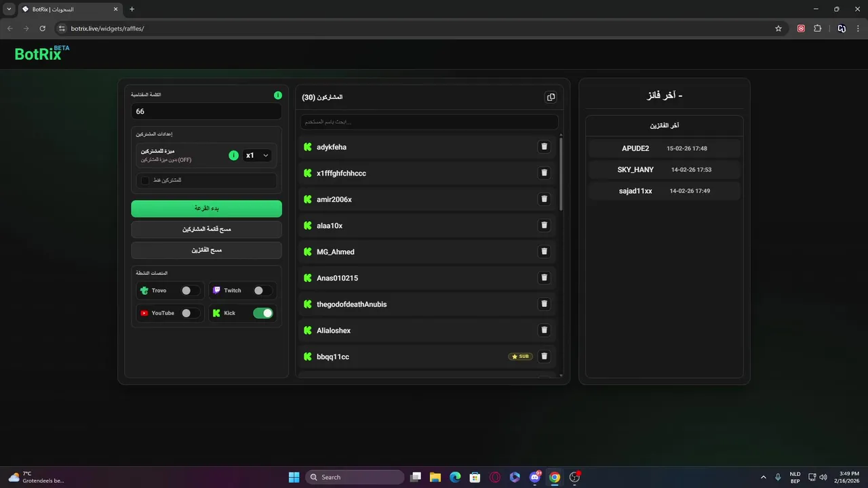Check the subscribers-only checkbox

pyautogui.click(x=145, y=180)
